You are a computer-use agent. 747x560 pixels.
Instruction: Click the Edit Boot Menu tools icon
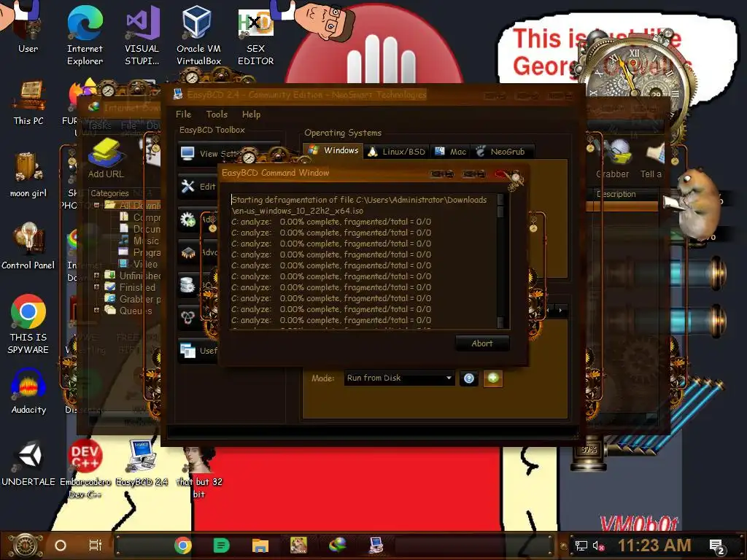(x=187, y=186)
